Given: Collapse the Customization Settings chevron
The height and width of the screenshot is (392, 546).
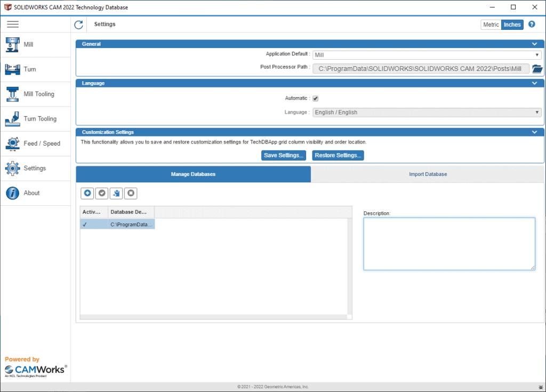Looking at the screenshot, I should pyautogui.click(x=534, y=132).
